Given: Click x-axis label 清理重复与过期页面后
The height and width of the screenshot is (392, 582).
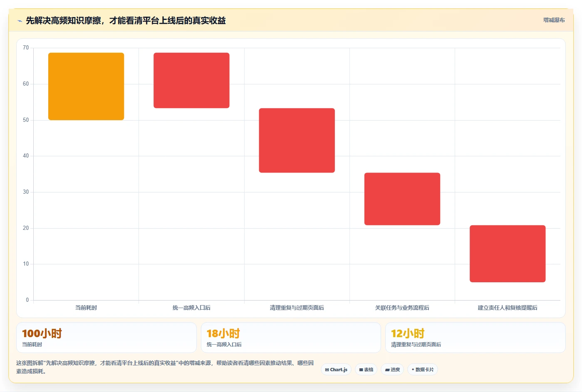Looking at the screenshot, I should coord(297,308).
